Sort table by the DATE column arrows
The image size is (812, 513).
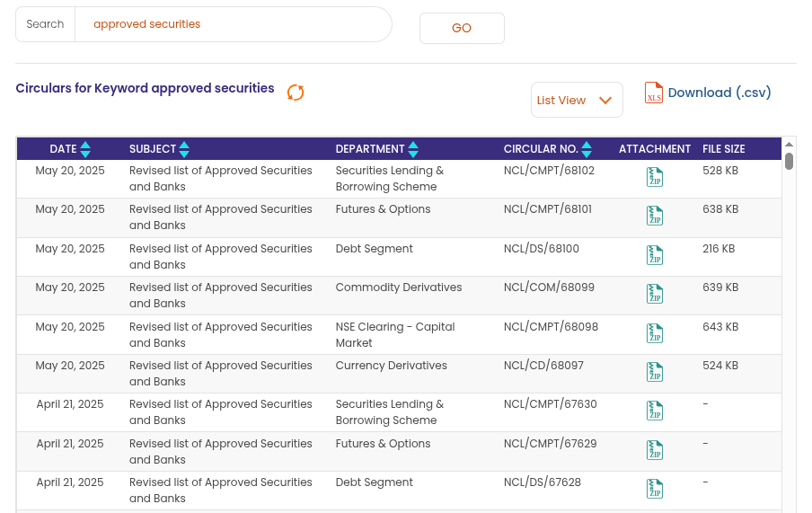point(85,149)
